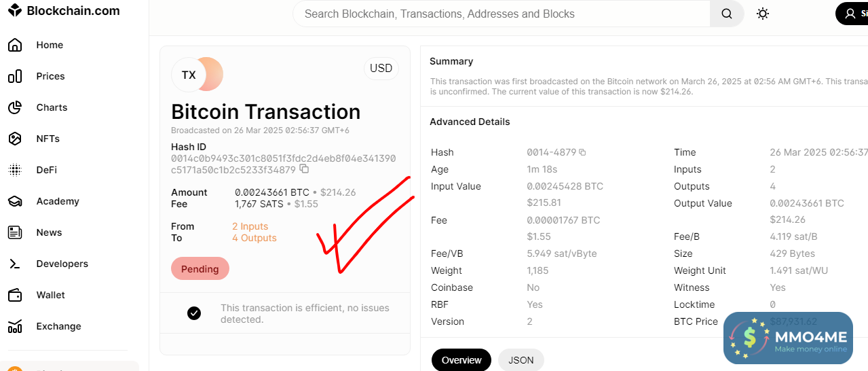Copy the transaction Hash ID
This screenshot has width=868, height=371.
[x=304, y=169]
